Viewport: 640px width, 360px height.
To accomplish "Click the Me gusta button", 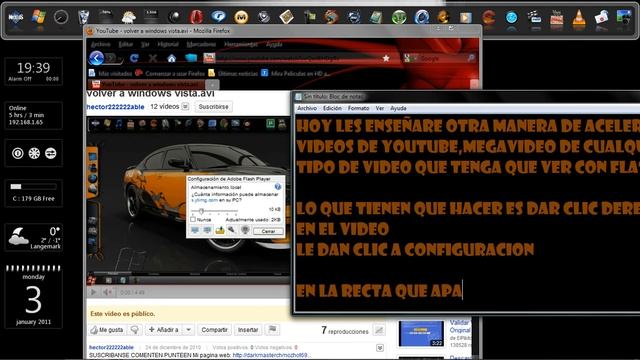I will 107,329.
